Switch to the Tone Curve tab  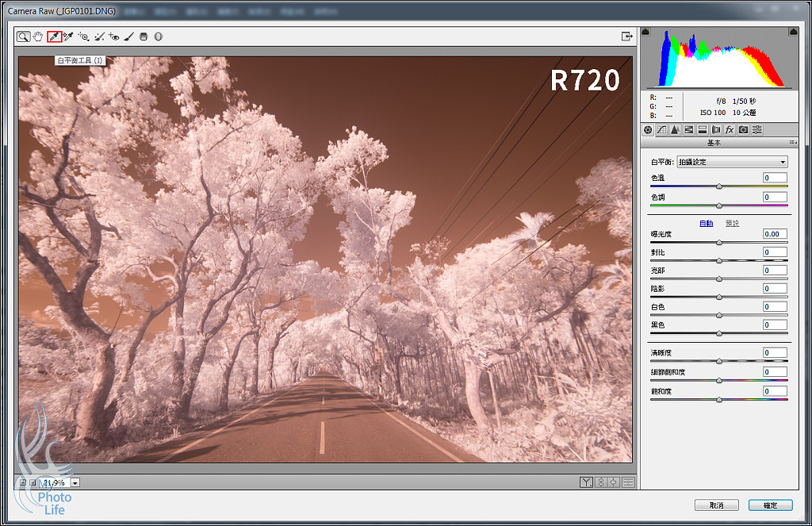pos(661,129)
